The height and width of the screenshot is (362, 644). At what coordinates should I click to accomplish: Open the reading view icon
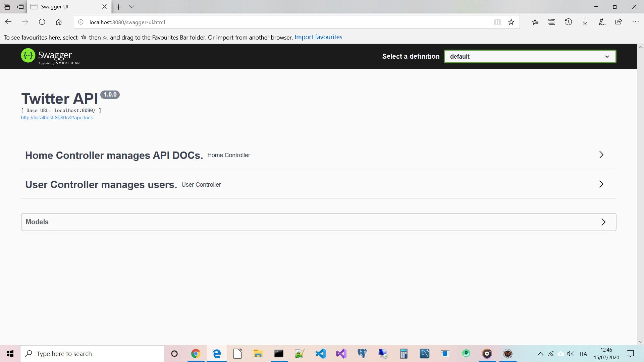[497, 22]
